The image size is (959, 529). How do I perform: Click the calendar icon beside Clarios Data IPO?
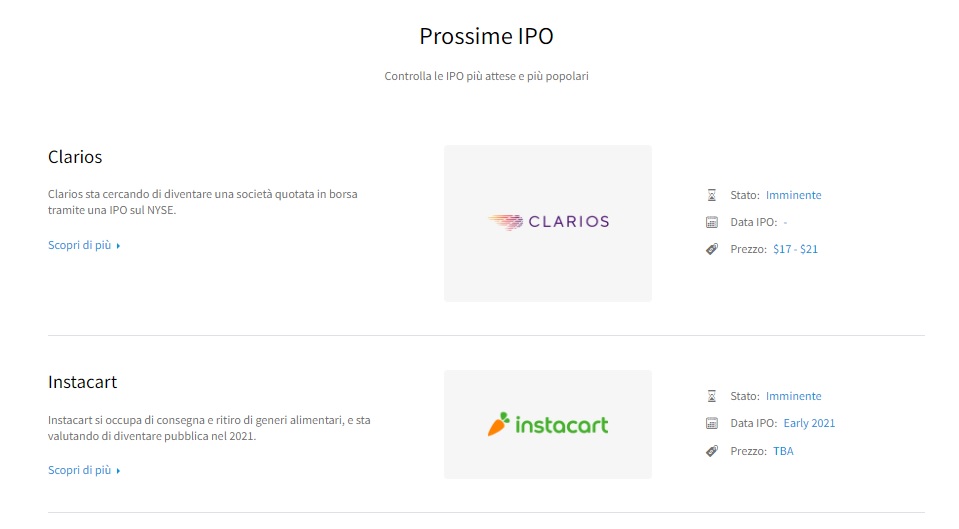[711, 222]
